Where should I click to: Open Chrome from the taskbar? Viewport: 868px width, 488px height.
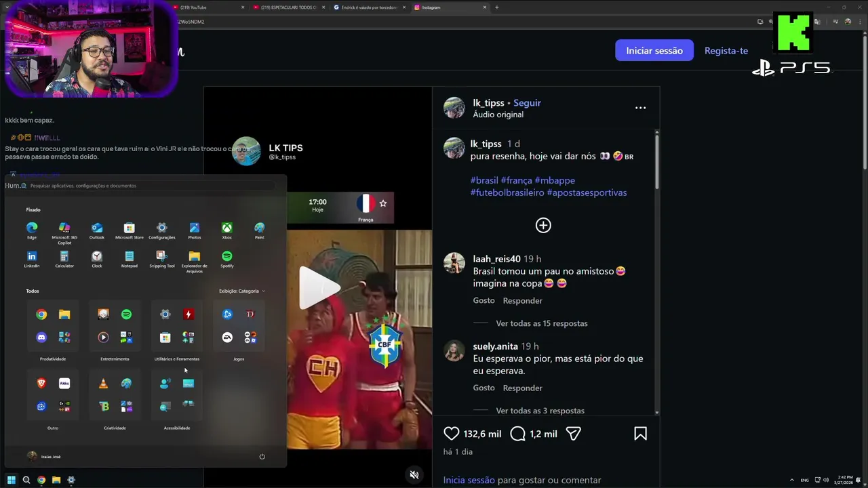(41, 480)
